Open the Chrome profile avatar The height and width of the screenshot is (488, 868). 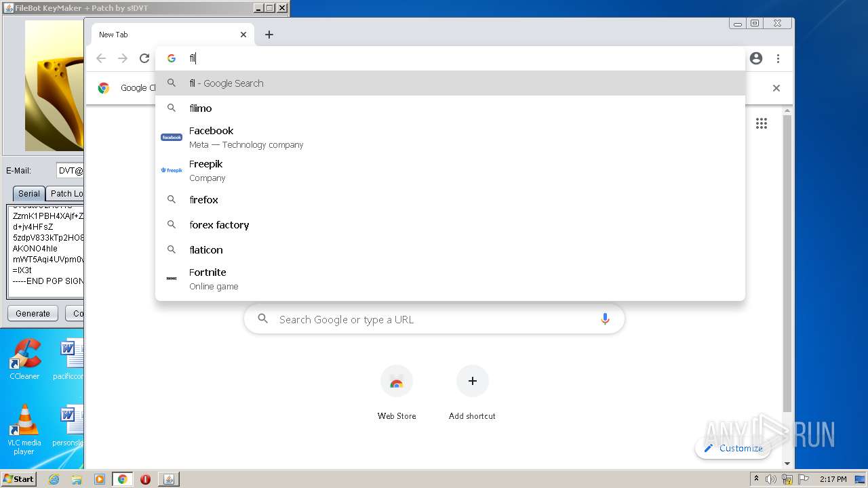[756, 58]
